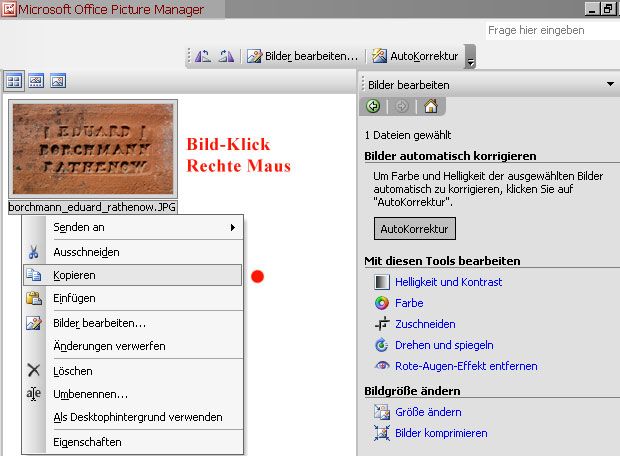Click the rotate right toolbar icon
Screen dimensions: 620x456
tap(225, 56)
